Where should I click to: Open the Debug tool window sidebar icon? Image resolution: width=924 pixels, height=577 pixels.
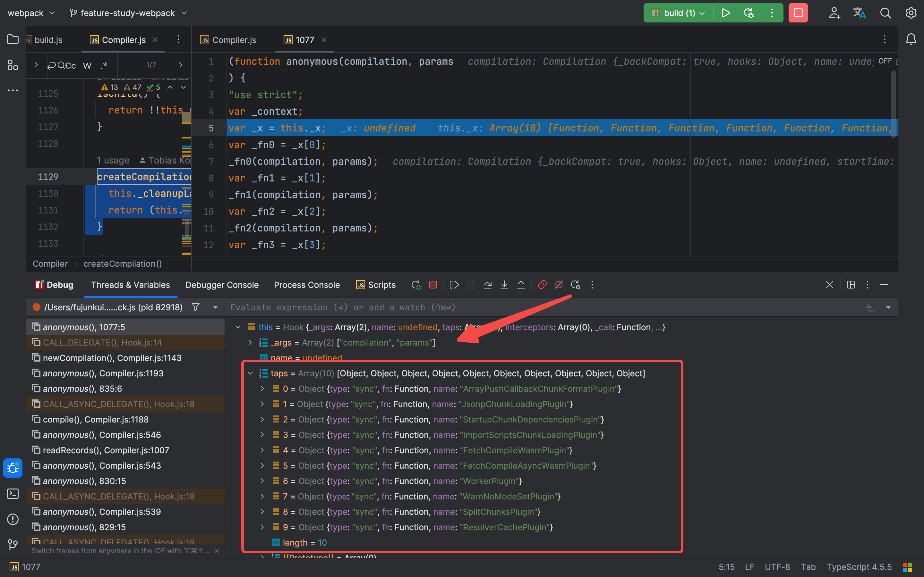point(13,468)
